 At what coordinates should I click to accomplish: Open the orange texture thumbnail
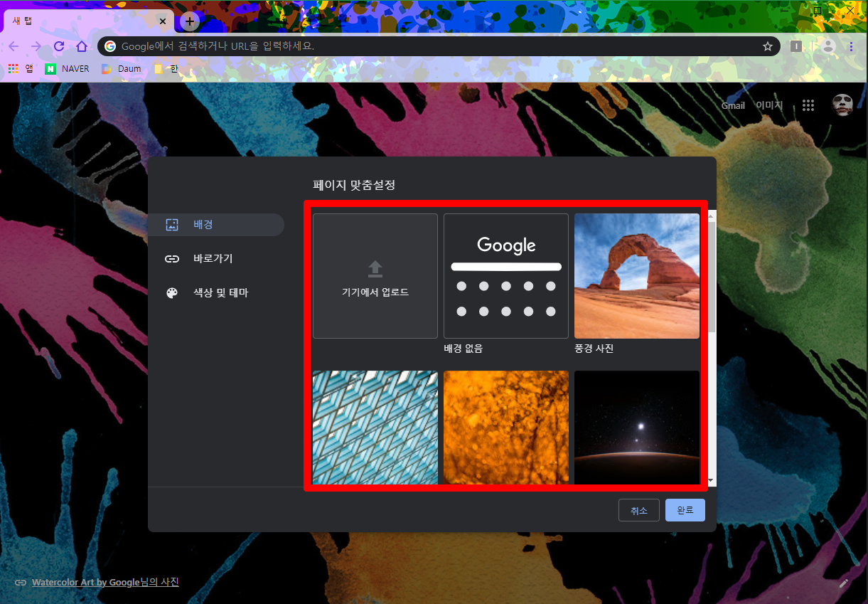coord(506,427)
